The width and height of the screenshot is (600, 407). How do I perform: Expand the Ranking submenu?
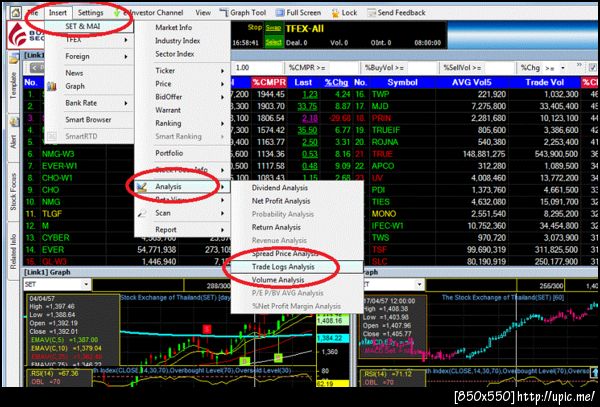click(x=182, y=123)
